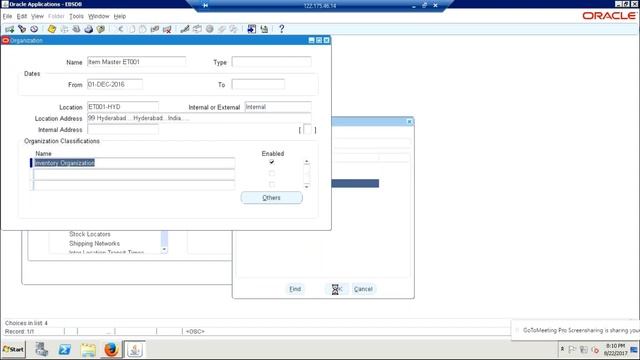Image resolution: width=640 pixels, height=360 pixels.
Task: Open File Explorer from the taskbar
Action: tap(88, 349)
